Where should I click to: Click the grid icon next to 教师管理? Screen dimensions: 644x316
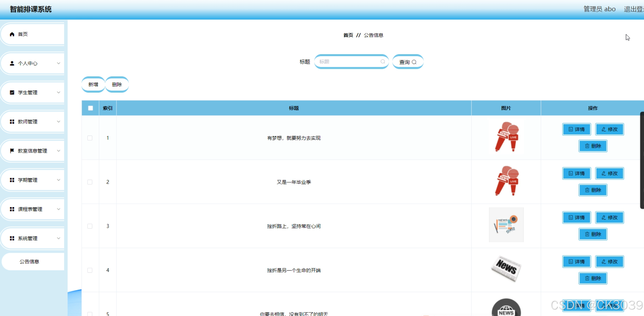12,122
